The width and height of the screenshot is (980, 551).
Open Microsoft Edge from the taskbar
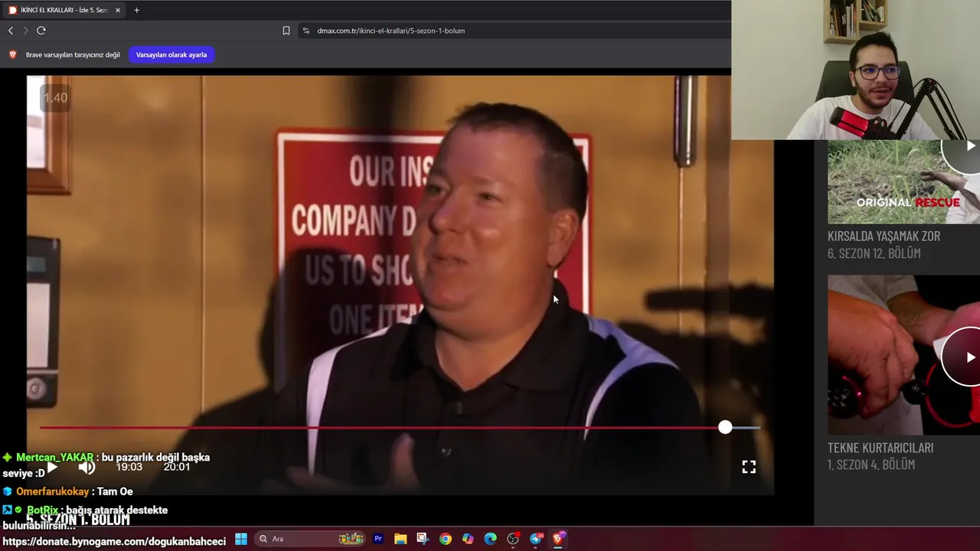[x=491, y=539]
